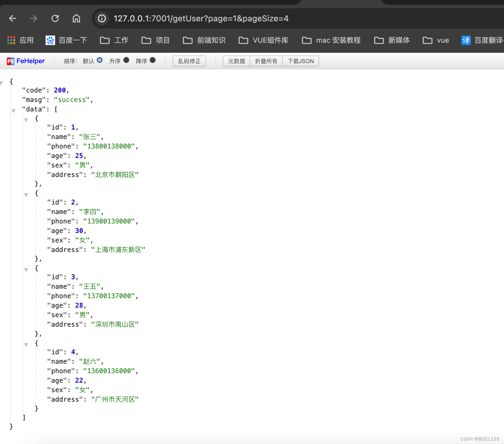Select the 默认 sort radio button
Screen dimensions: 504x444
100,60
